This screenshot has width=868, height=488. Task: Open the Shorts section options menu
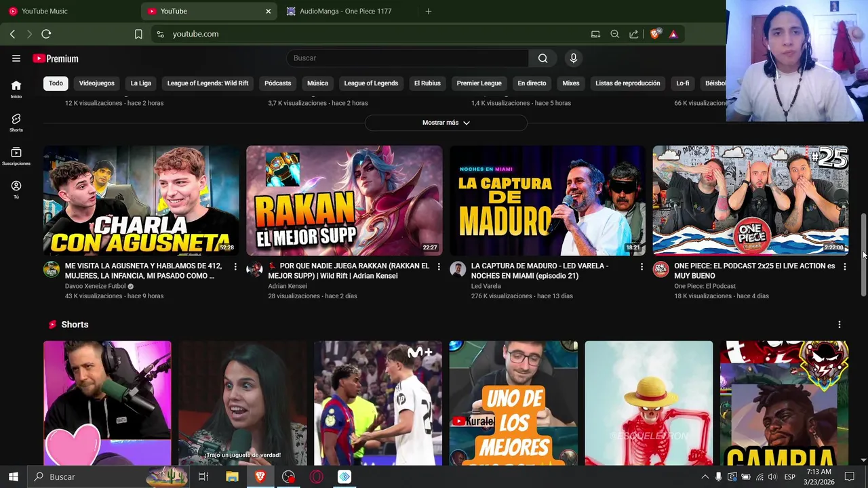tap(839, 325)
